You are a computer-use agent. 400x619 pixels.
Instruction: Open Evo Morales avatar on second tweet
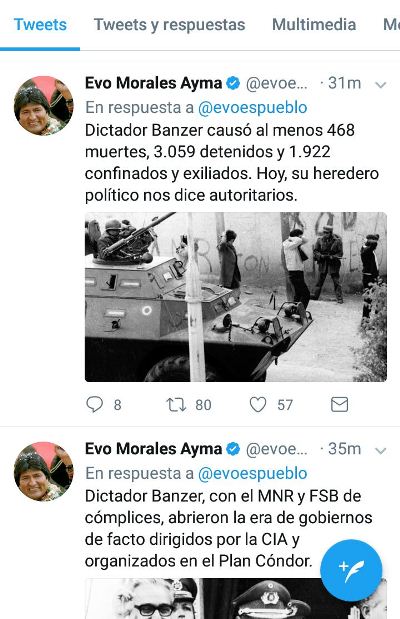click(43, 471)
